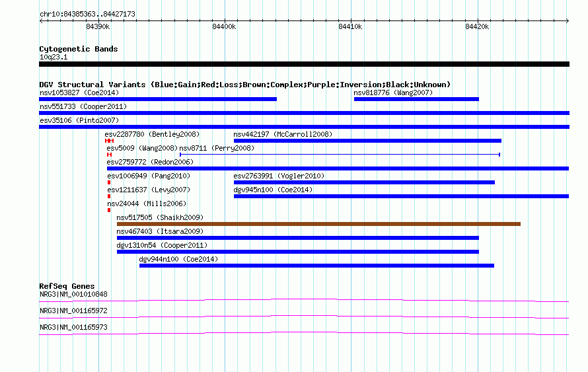This screenshot has width=588, height=372.
Task: Click dgv1310n54 (Cooper2011) variant bar
Action: point(298,252)
